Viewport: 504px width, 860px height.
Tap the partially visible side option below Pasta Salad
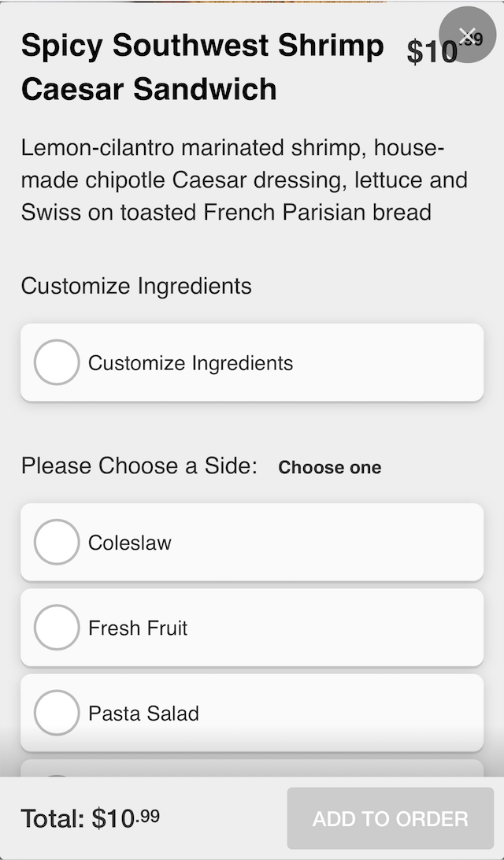[x=252, y=768]
